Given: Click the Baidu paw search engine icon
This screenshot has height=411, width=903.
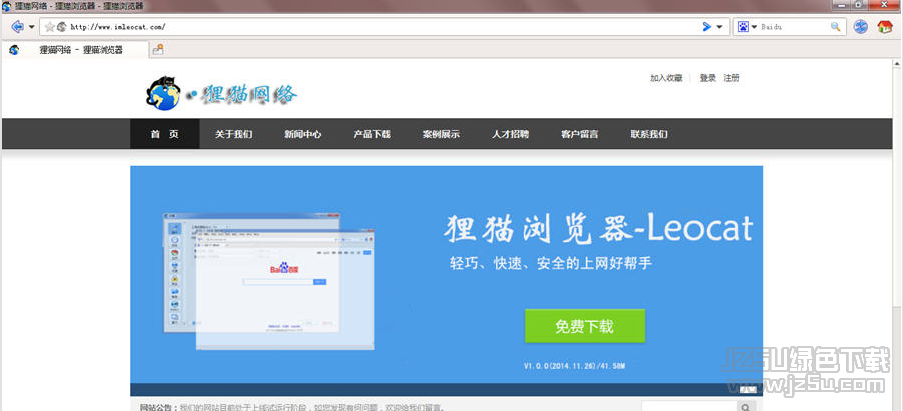Looking at the screenshot, I should [743, 26].
